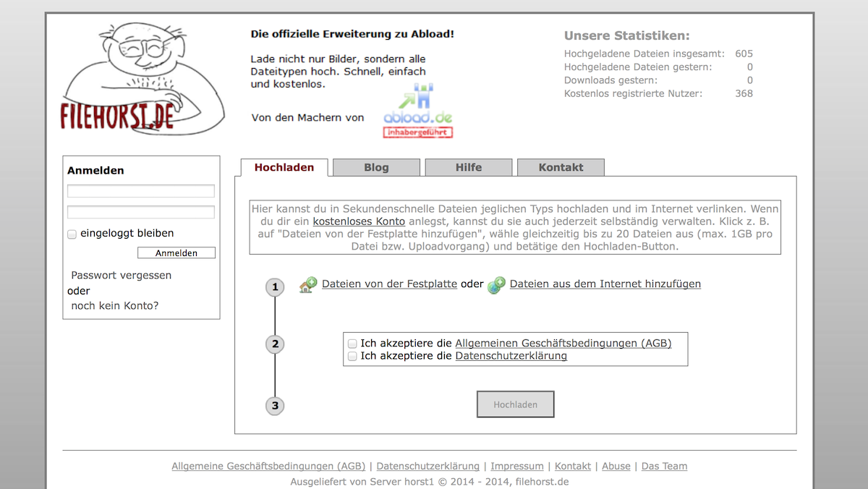Click 'Kostenlos registrierte Nutzer:' statistic text

pos(633,93)
